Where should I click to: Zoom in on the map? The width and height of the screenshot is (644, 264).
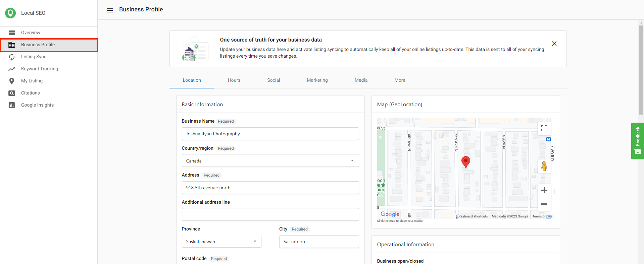[544, 191]
